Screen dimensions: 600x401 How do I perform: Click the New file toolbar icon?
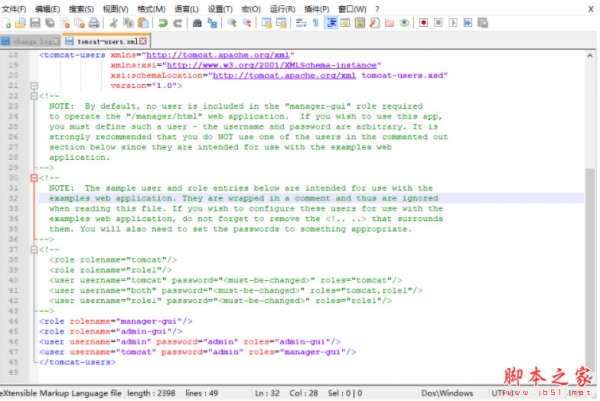coord(8,22)
